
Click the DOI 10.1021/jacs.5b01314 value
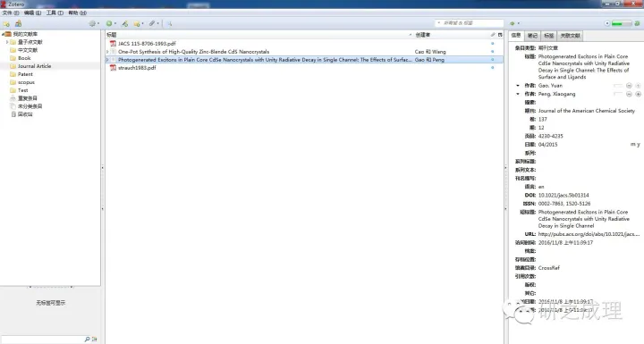click(563, 195)
